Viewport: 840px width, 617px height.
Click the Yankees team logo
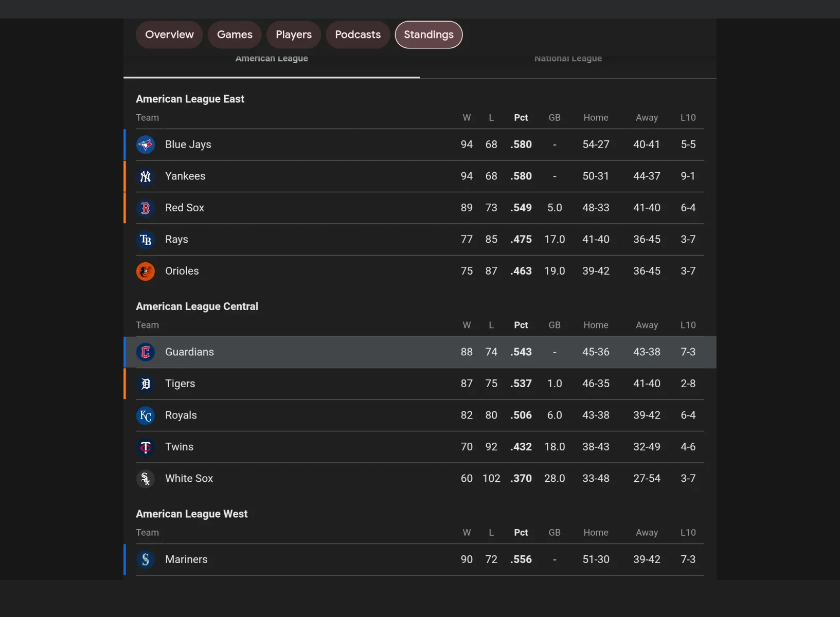pyautogui.click(x=146, y=176)
